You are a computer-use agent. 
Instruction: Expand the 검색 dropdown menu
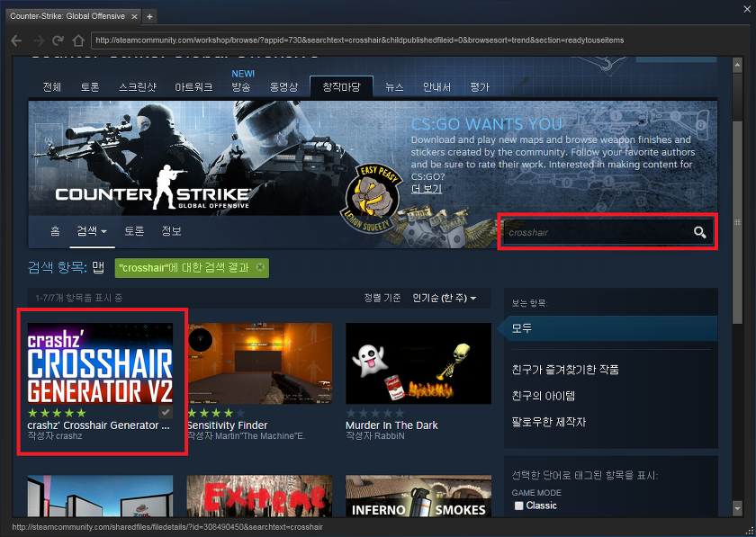[92, 231]
